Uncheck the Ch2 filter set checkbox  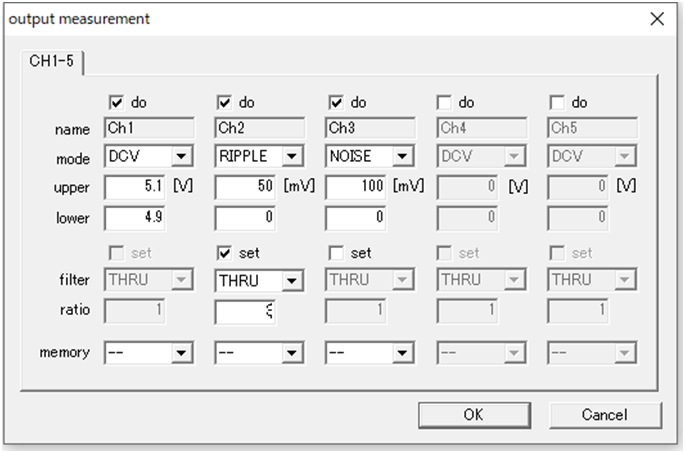pos(225,254)
